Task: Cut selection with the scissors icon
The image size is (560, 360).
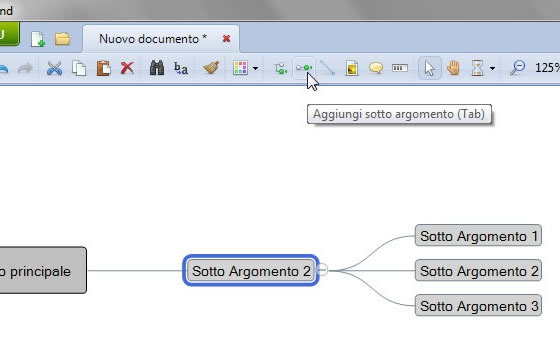Action: pos(54,68)
